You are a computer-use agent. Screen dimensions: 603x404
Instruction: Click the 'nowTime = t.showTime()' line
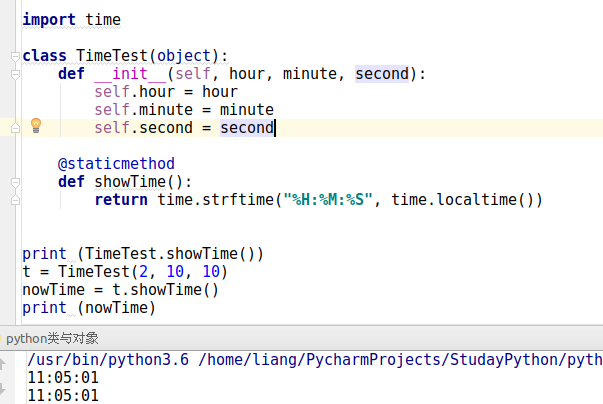[121, 290]
